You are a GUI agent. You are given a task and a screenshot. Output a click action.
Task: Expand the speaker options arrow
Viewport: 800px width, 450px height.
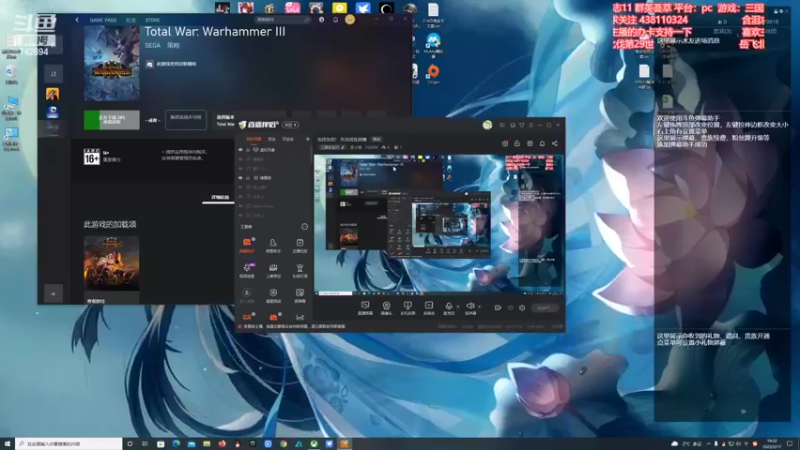pyautogui.click(x=479, y=307)
